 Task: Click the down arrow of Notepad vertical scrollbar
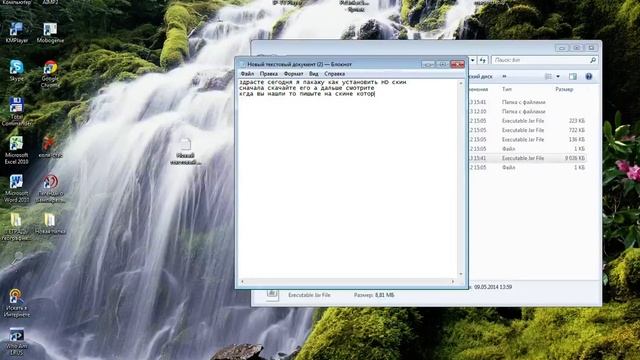[x=461, y=274]
